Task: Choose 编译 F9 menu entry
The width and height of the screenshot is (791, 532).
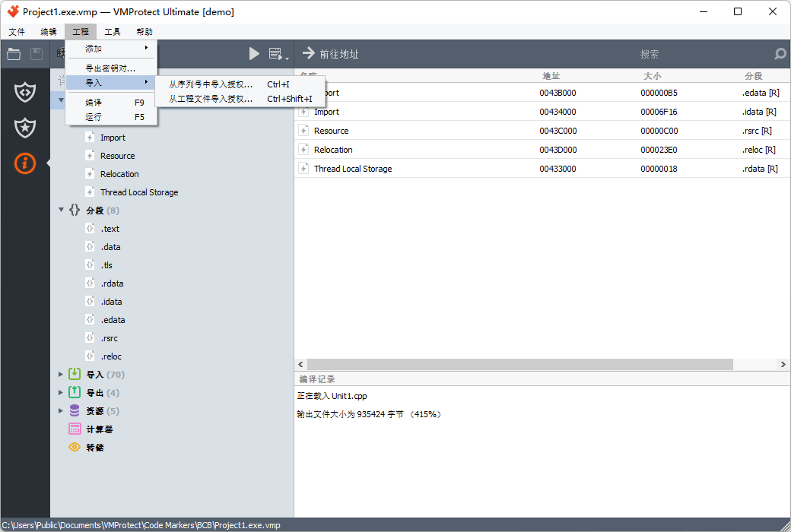Action: (x=112, y=103)
